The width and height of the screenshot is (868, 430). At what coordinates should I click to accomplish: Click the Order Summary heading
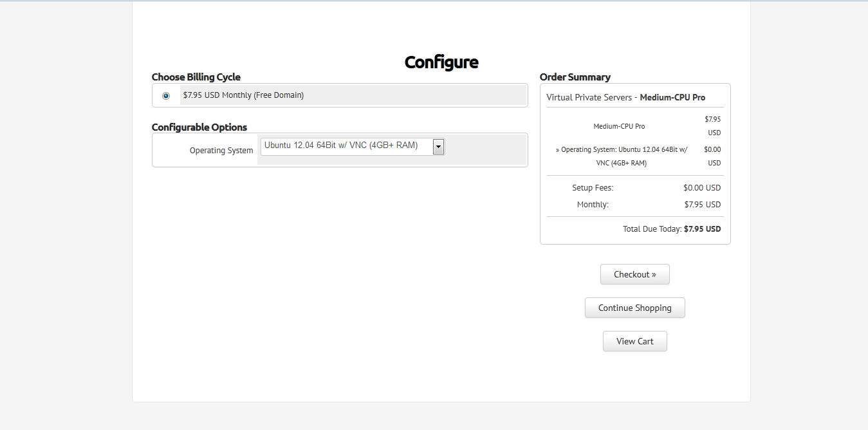[x=575, y=77]
